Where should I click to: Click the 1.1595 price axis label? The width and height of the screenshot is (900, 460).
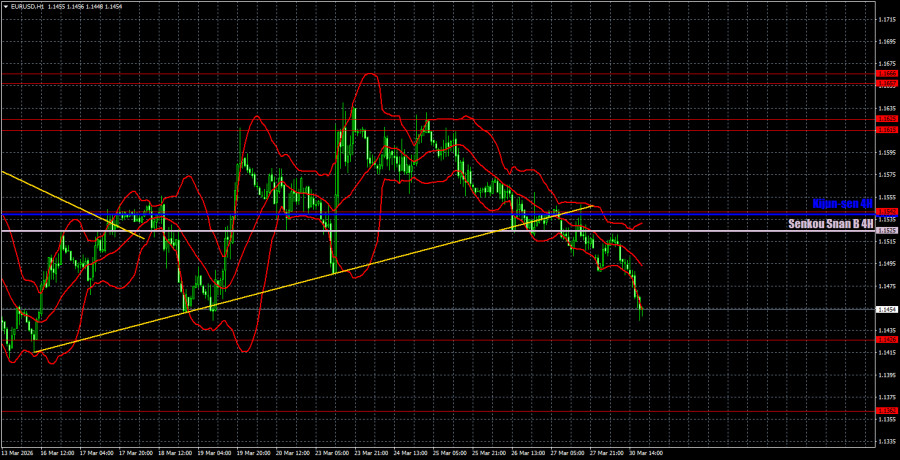point(887,153)
